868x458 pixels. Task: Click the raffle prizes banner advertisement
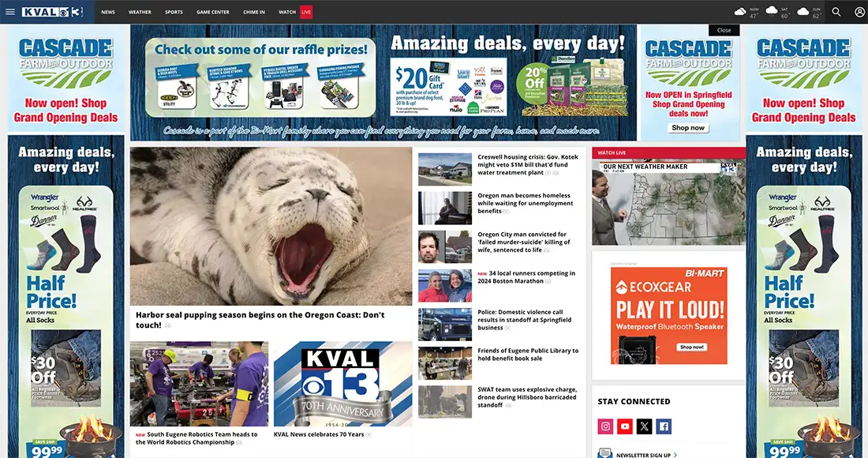260,77
